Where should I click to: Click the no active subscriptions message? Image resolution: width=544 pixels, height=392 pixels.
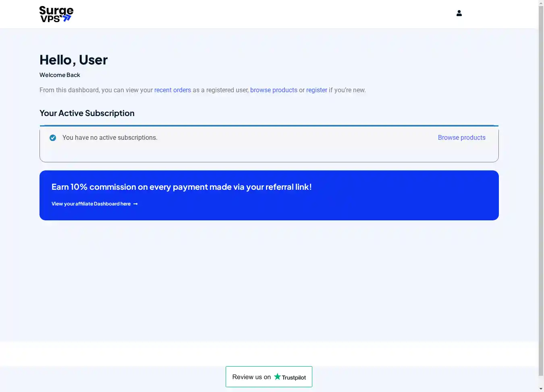110,138
